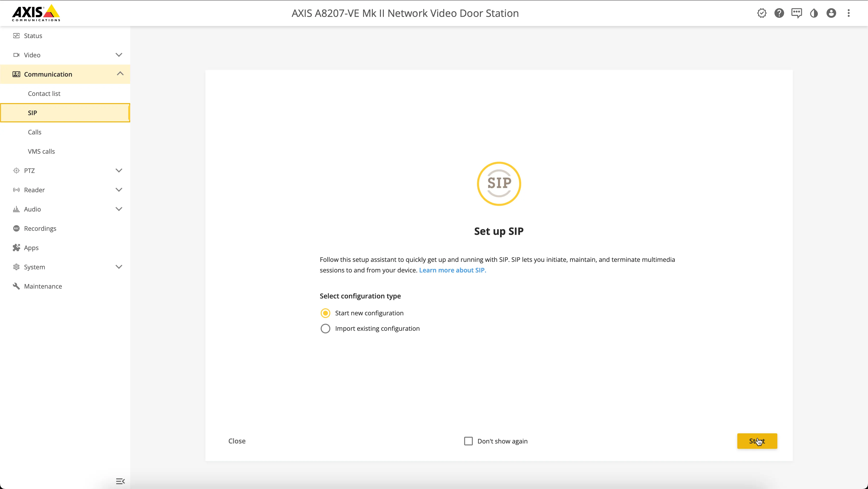Click the device title AXIS A8207-VE Mk II
The image size is (868, 489).
tap(405, 13)
